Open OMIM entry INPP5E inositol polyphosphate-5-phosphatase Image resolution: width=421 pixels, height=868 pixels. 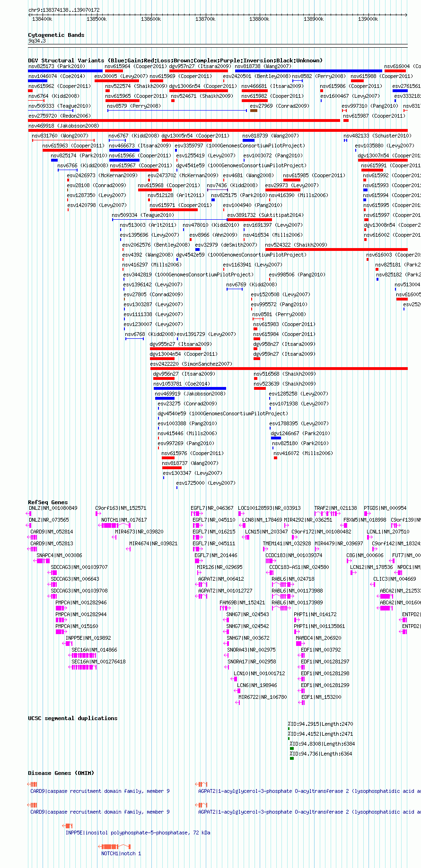(138, 833)
